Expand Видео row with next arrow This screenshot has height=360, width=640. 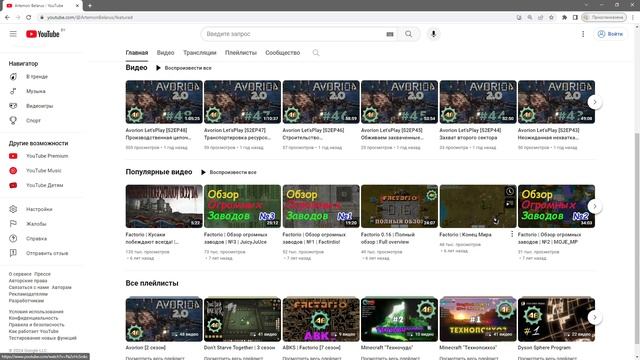(595, 102)
